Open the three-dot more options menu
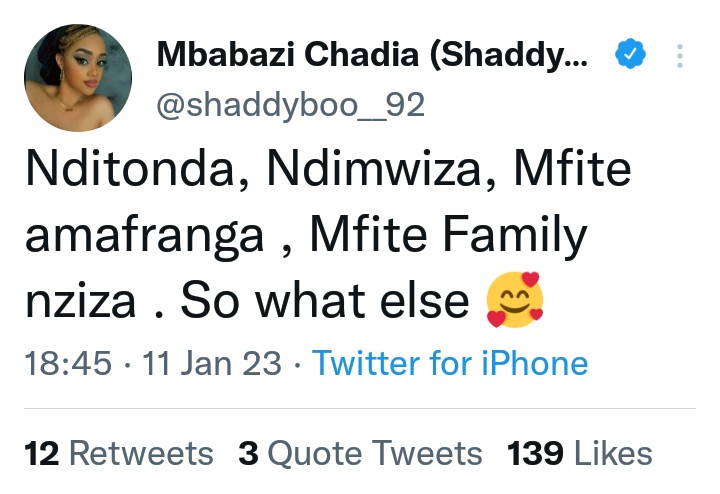Image resolution: width=720 pixels, height=494 pixels. tap(680, 56)
